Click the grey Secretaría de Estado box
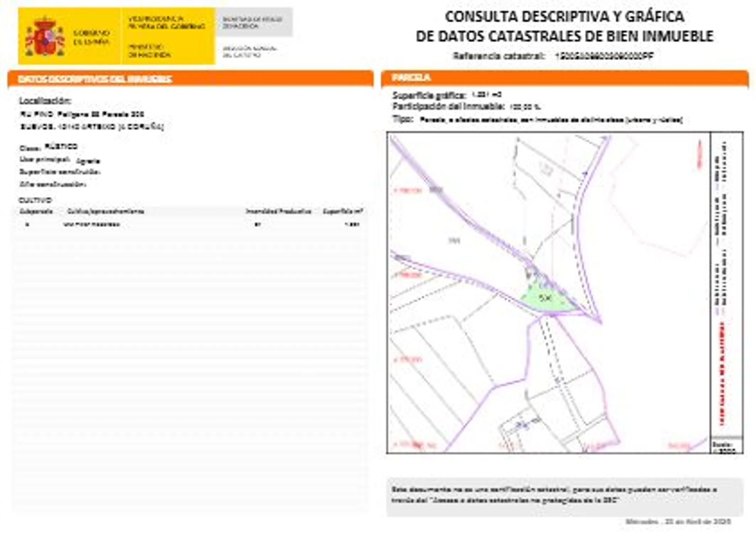The height and width of the screenshot is (533, 756). pos(253,22)
